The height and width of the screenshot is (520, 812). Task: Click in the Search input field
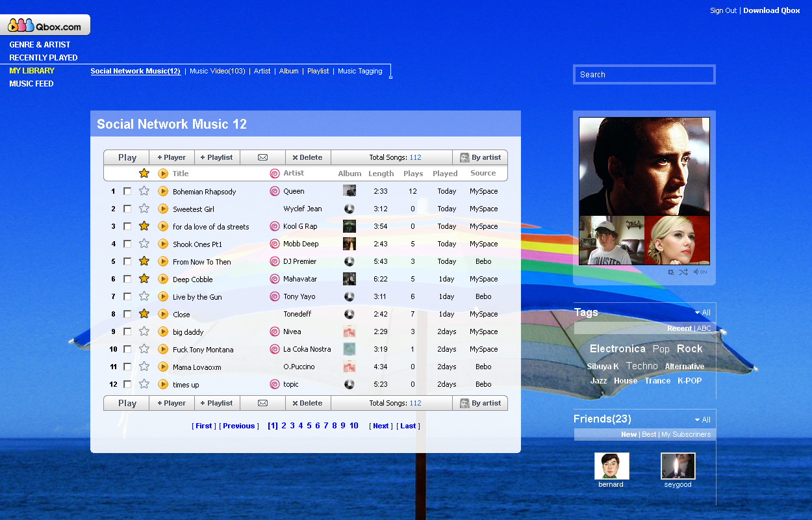644,74
